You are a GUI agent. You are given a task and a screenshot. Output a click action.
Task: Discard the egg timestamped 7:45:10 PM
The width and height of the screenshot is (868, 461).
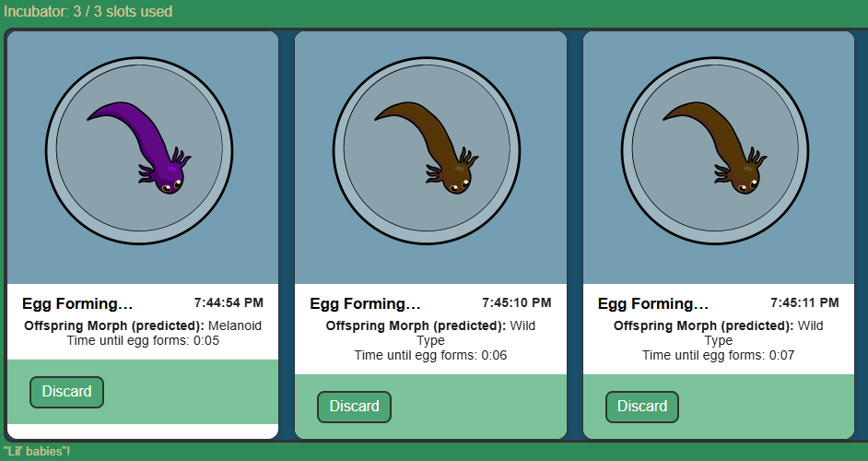(x=354, y=407)
